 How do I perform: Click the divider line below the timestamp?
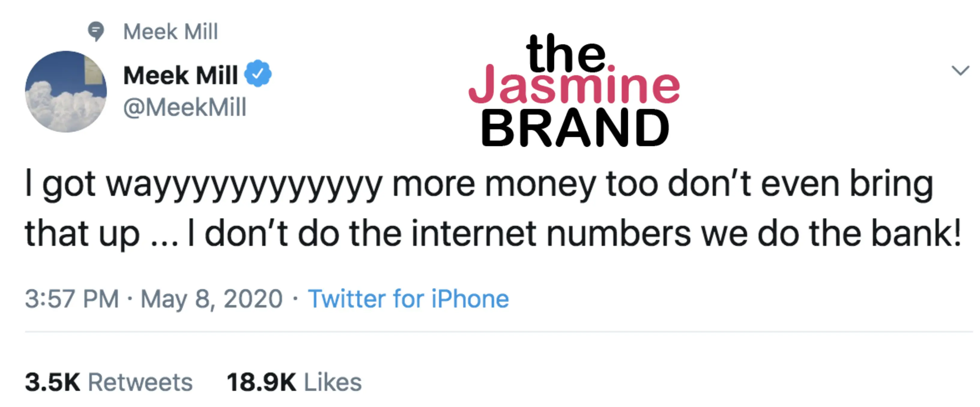[x=495, y=332]
